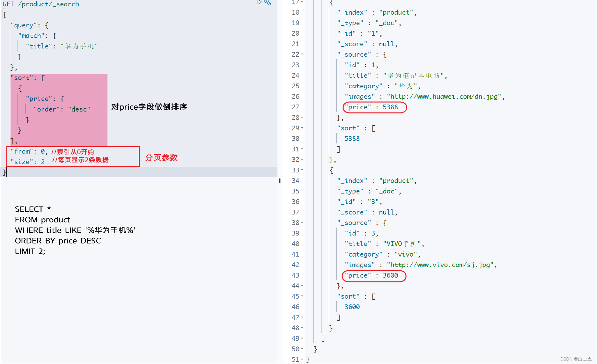597x364 pixels.
Task: Click fold end marker at line 28
Action: 302,118
